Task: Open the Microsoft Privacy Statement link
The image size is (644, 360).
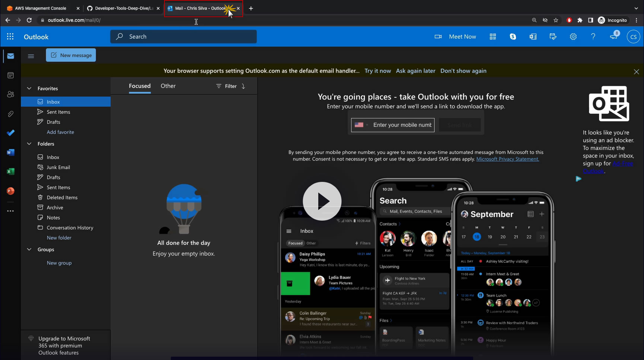Action: click(x=507, y=159)
